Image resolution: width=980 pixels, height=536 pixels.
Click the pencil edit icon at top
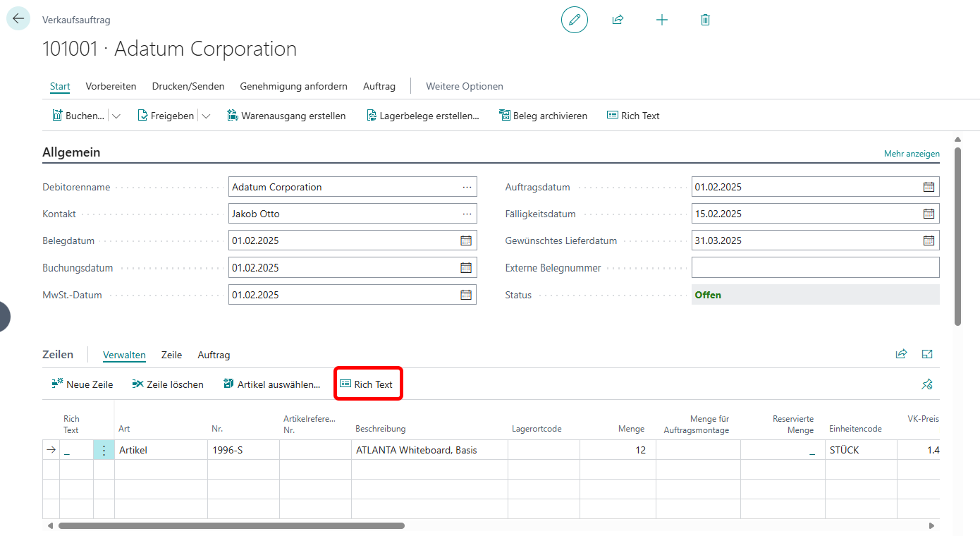pyautogui.click(x=574, y=20)
